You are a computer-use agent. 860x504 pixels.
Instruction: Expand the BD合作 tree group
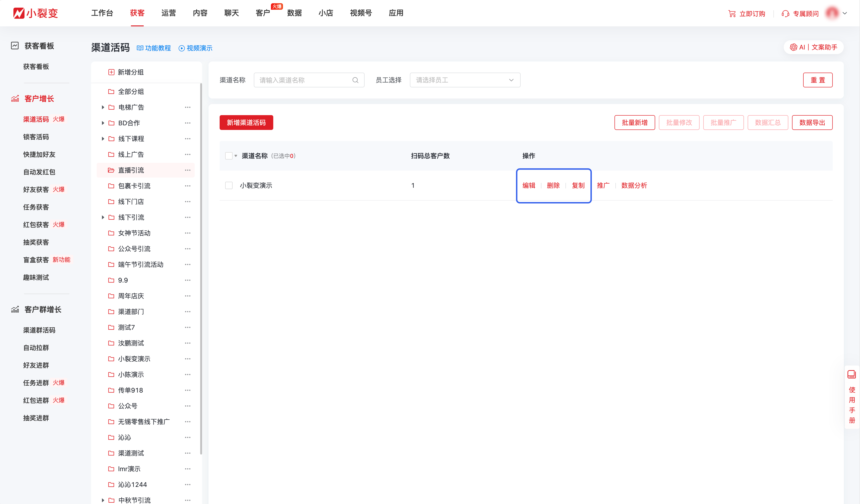coord(103,123)
